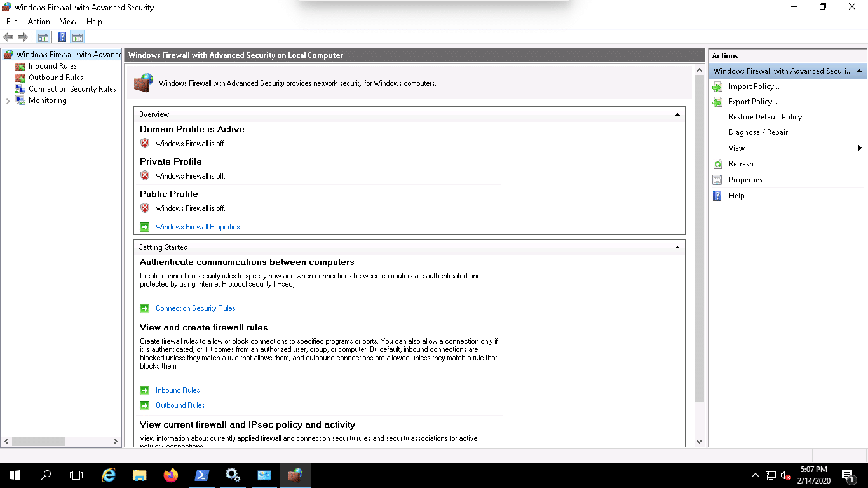Open the Outbound Rules link in Getting Started
The height and width of the screenshot is (488, 868).
180,405
